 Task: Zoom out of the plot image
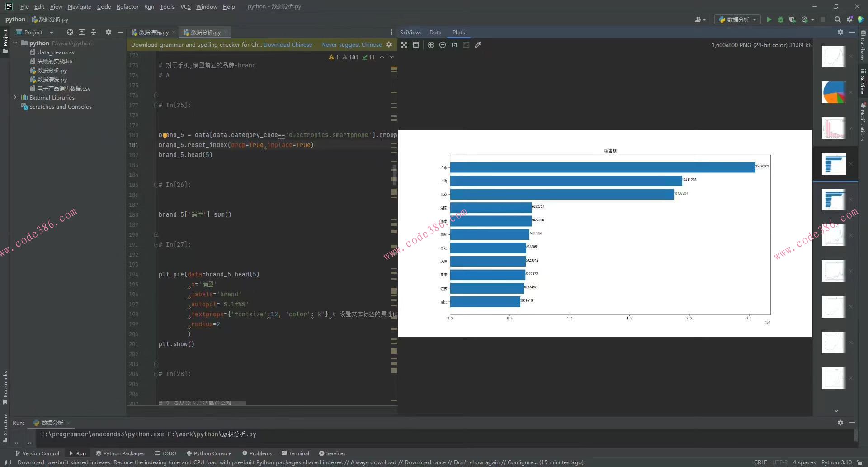pos(443,45)
